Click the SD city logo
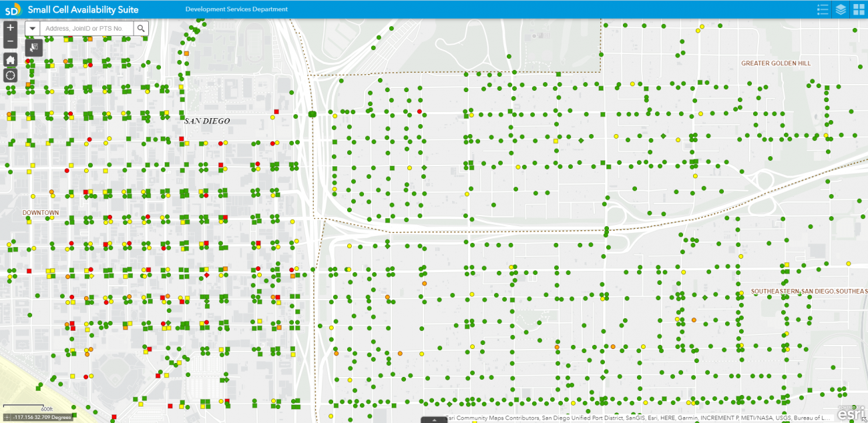Screen dimensions: 868x423 [x=12, y=9]
